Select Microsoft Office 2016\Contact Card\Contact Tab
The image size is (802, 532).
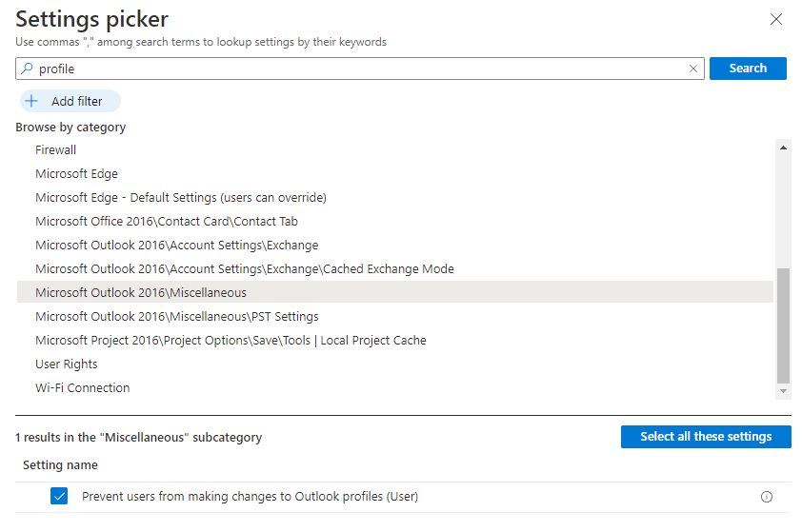167,222
